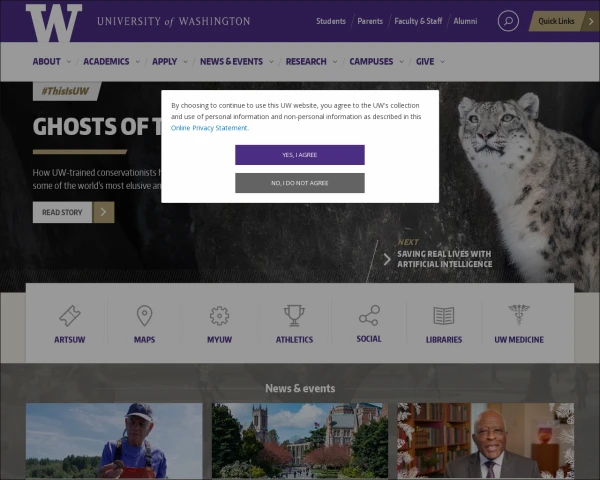
Task: Choose No, I Do Not Agree
Action: [x=300, y=183]
